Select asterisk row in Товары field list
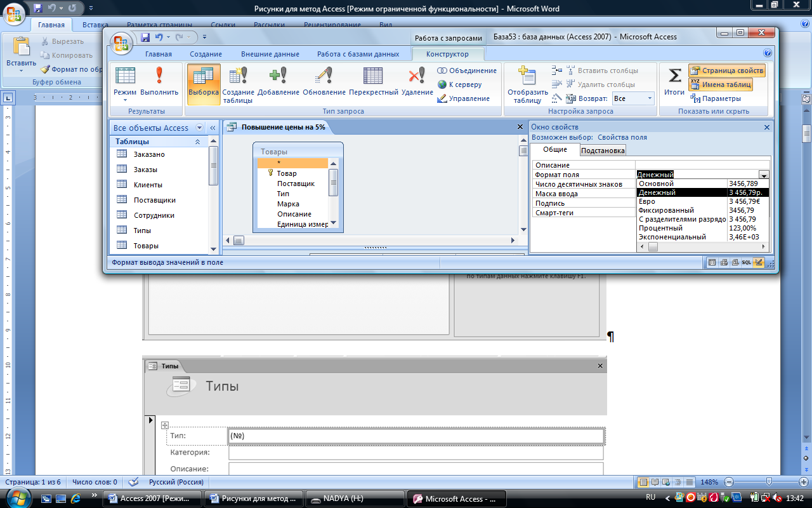Screen dimensions: 812x508 click(x=292, y=163)
